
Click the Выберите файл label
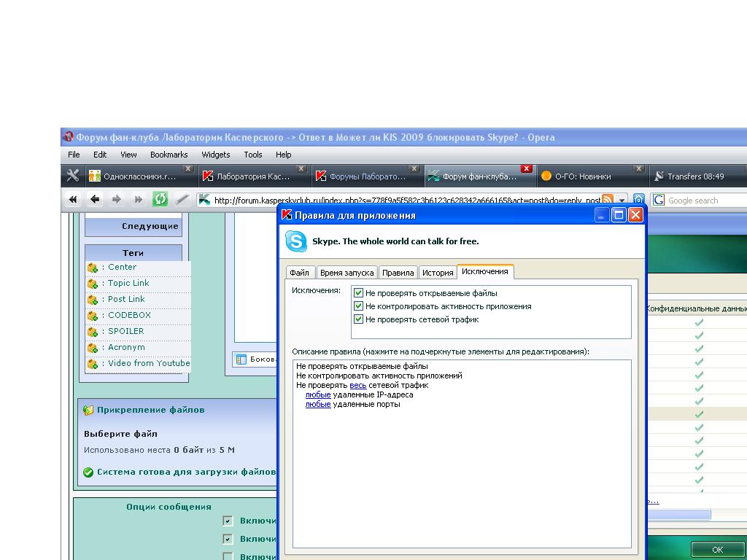click(120, 434)
